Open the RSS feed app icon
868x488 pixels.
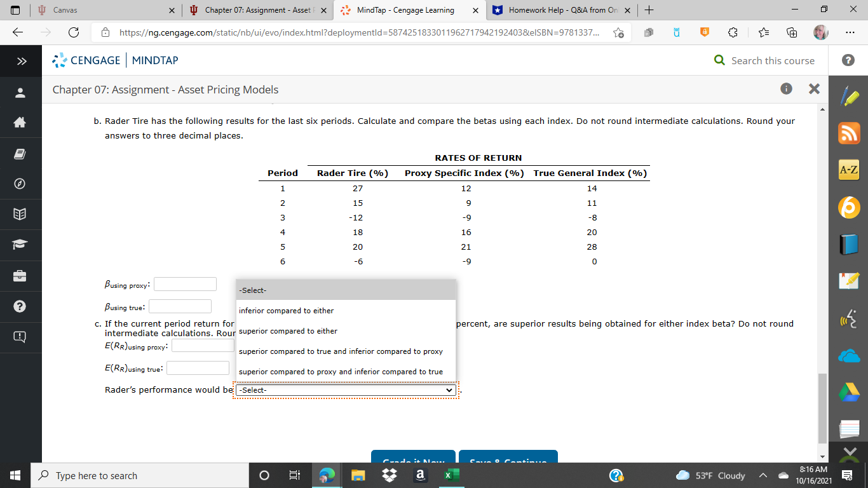tap(850, 133)
